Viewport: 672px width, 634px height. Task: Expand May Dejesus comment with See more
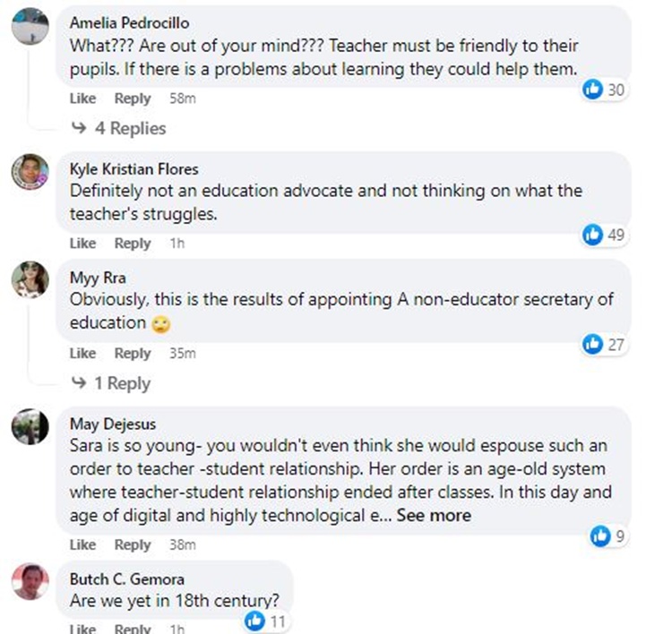click(x=434, y=515)
